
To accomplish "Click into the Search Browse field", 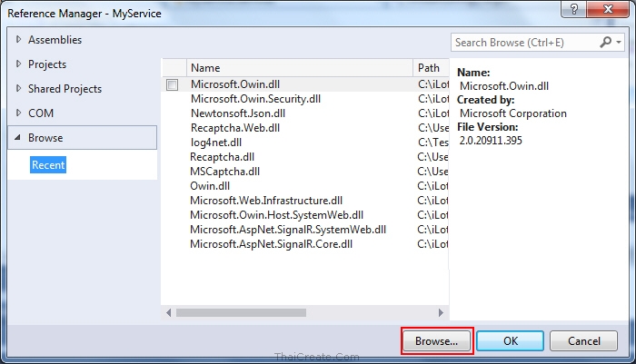I will (522, 43).
